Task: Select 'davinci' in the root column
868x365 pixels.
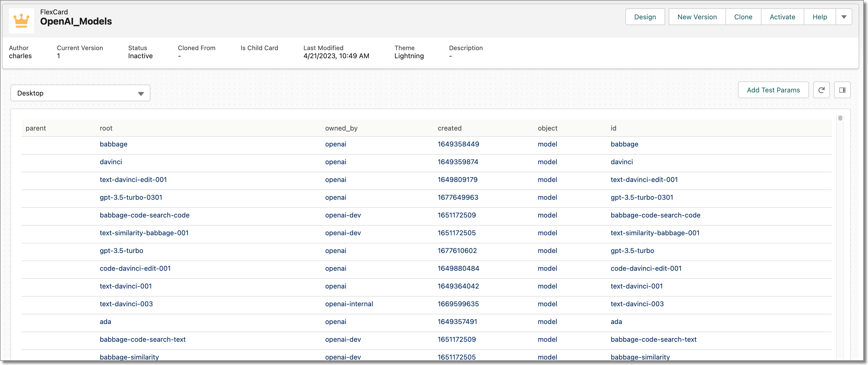Action: (110, 162)
